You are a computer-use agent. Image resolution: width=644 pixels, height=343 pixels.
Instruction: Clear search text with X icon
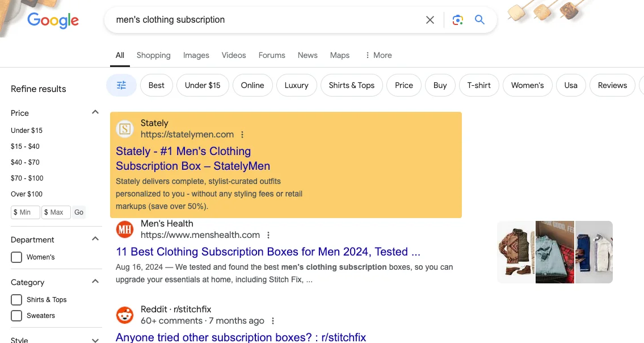click(x=430, y=20)
